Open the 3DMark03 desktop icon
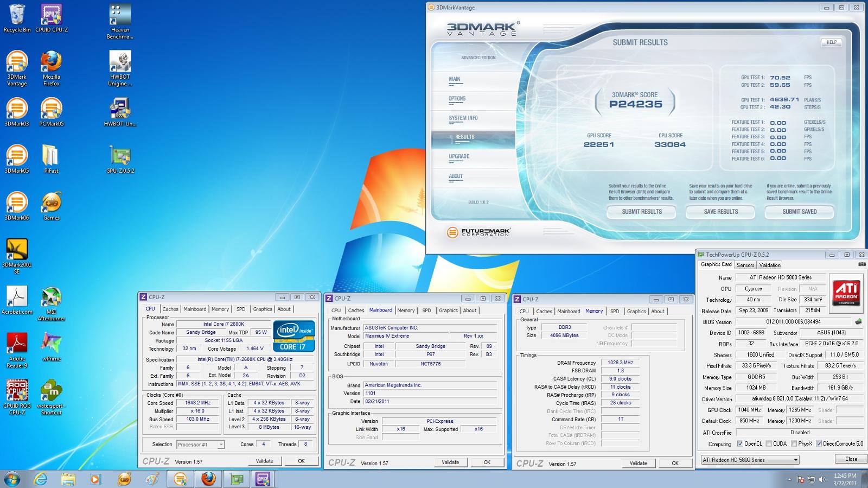The image size is (868, 488). click(x=17, y=112)
